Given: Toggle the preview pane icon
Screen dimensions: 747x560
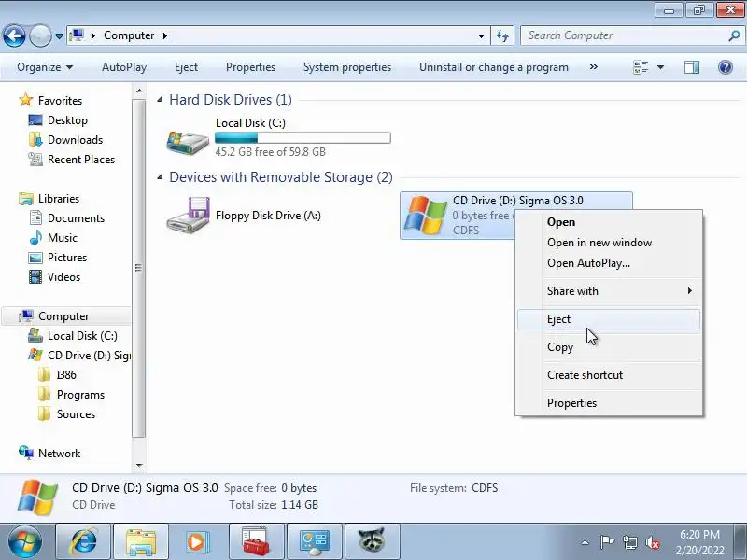Looking at the screenshot, I should coord(692,67).
